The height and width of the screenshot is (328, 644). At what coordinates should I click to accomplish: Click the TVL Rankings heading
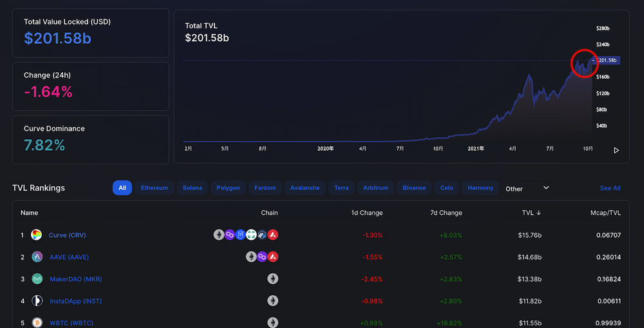pos(39,188)
